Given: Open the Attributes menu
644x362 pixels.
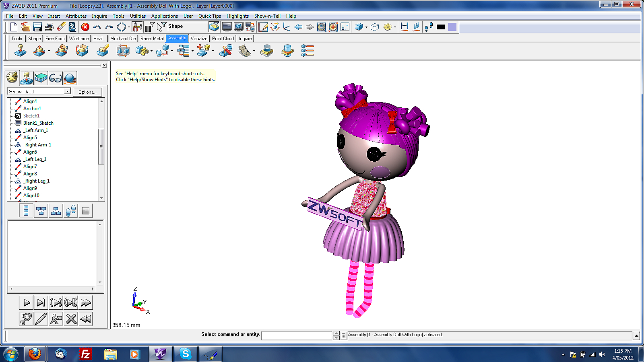Looking at the screenshot, I should coord(76,16).
